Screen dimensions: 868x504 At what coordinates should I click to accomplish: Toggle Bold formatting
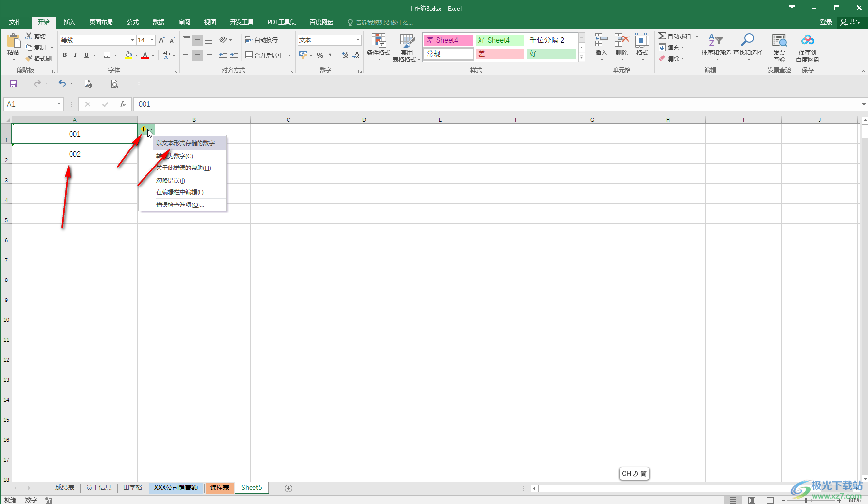click(x=65, y=55)
